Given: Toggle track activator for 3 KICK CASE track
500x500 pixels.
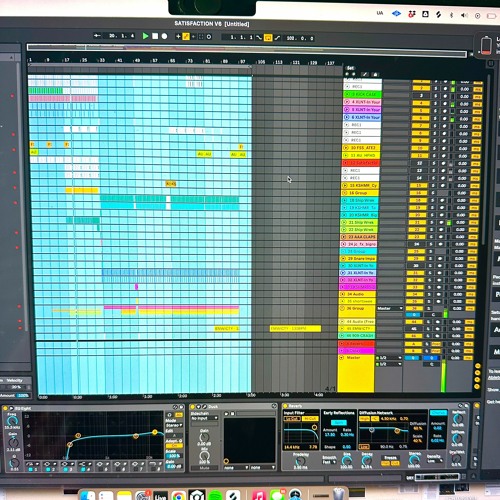Looking at the screenshot, I should pyautogui.click(x=421, y=96).
